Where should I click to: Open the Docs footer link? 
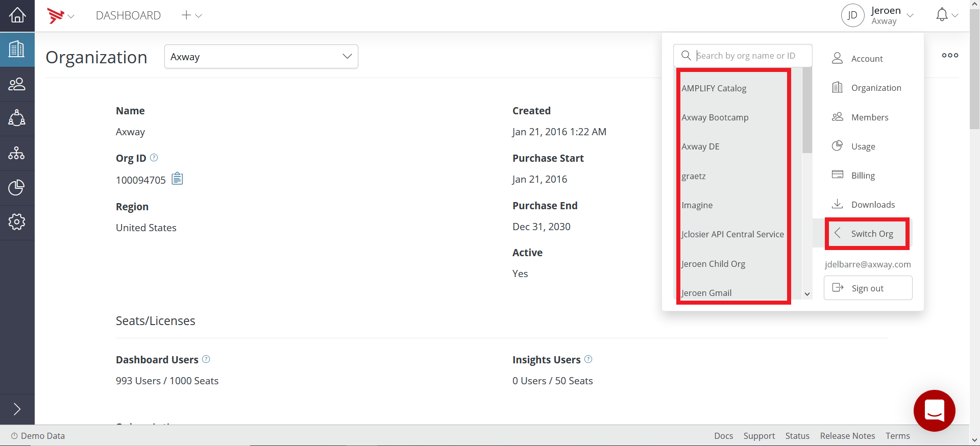(x=723, y=436)
